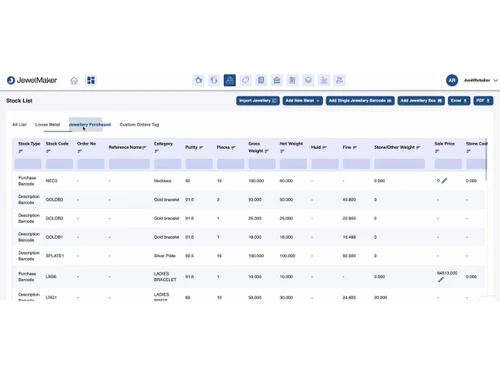This screenshot has width=500, height=375.
Task: Select stock code GOLDB1 cell
Action: [x=54, y=237]
